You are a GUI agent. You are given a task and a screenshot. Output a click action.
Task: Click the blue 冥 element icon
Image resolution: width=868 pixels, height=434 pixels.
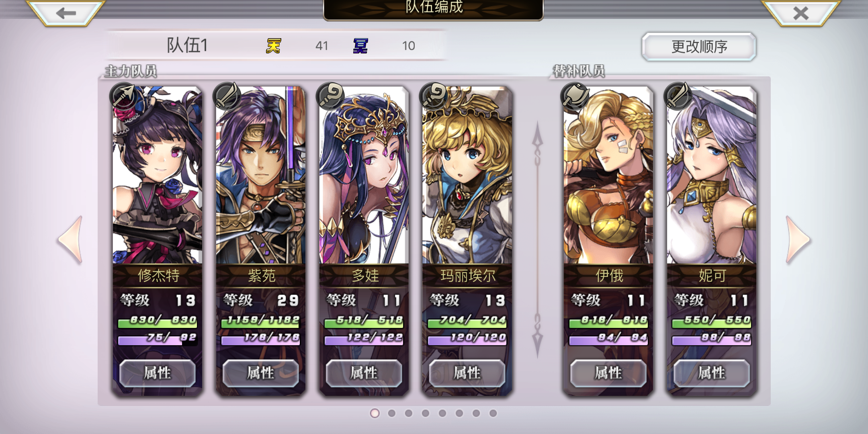click(x=360, y=46)
